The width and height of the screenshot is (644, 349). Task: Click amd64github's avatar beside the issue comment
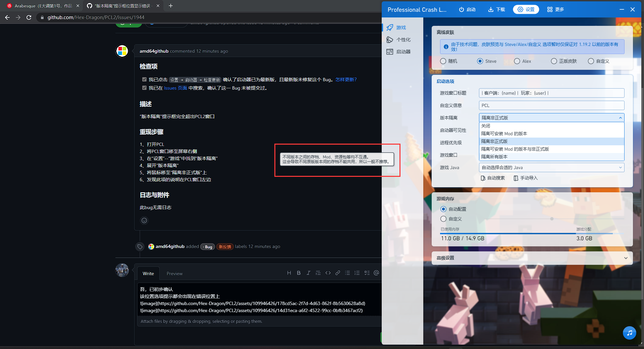122,51
